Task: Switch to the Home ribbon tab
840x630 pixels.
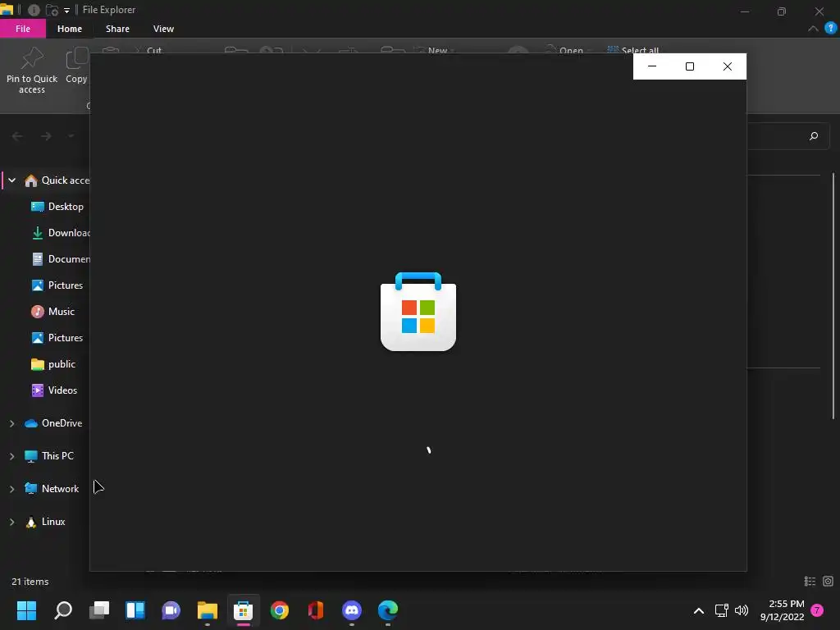Action: [x=70, y=29]
